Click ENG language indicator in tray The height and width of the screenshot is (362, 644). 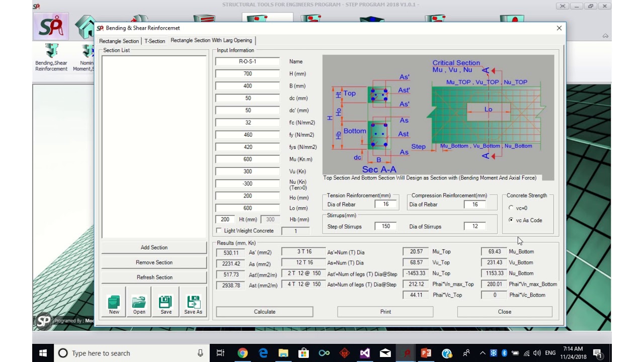pyautogui.click(x=550, y=353)
